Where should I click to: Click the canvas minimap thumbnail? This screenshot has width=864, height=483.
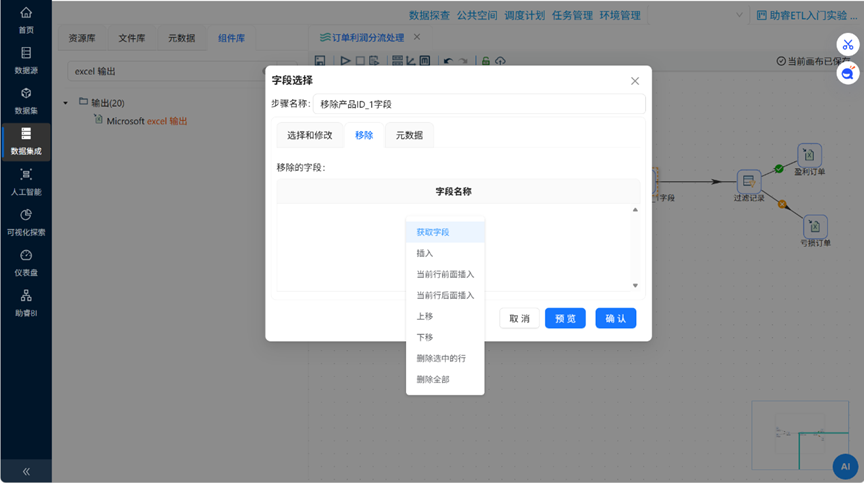coord(800,435)
